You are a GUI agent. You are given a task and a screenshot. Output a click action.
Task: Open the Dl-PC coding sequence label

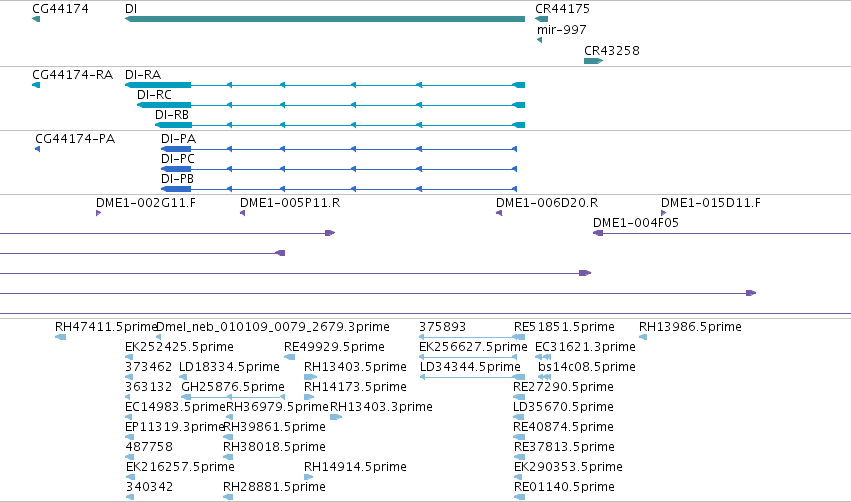coord(177,158)
